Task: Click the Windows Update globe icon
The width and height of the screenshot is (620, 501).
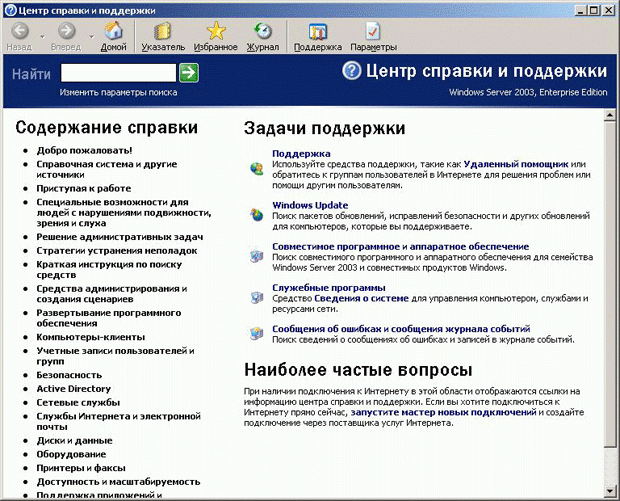Action: (257, 215)
